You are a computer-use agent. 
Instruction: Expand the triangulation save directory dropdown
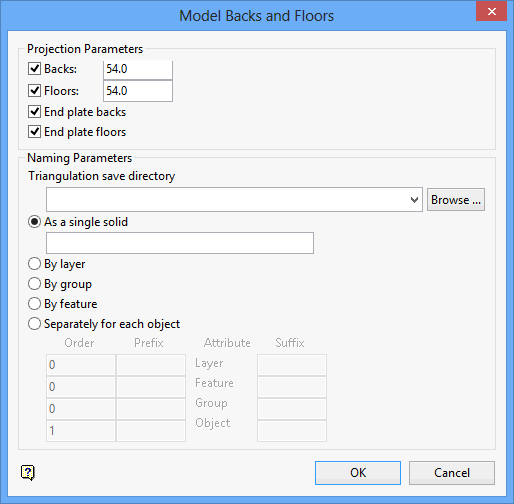point(414,200)
